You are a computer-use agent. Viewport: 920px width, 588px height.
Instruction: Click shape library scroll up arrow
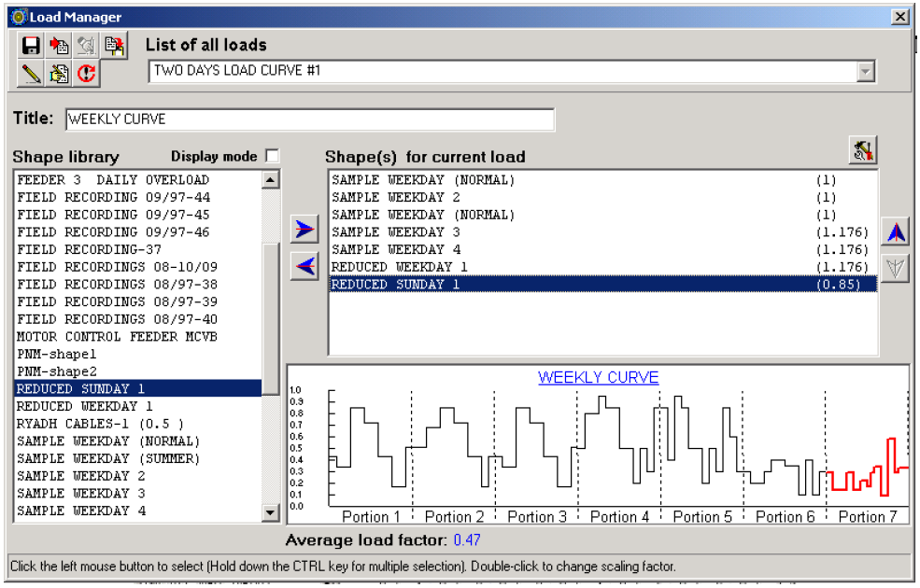[271, 179]
